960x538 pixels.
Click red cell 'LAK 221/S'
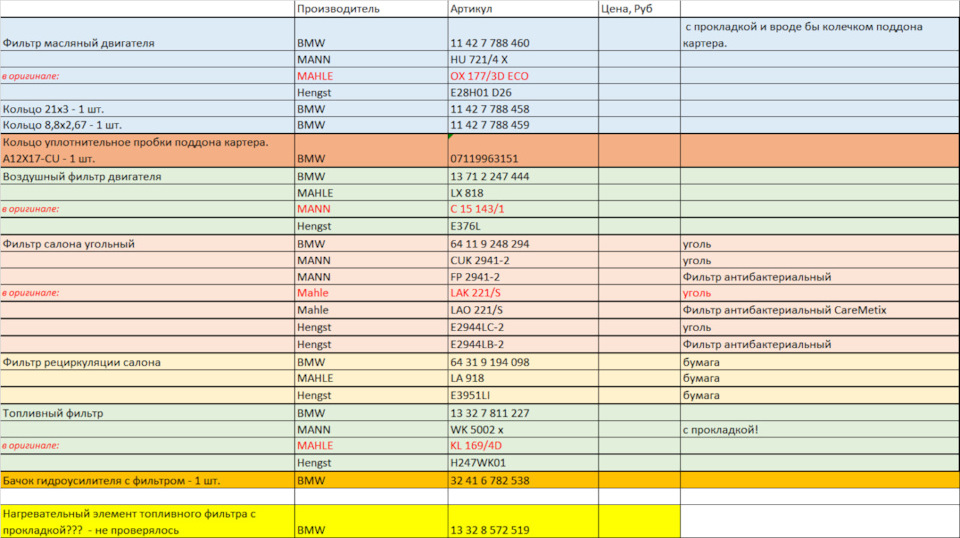[523, 293]
